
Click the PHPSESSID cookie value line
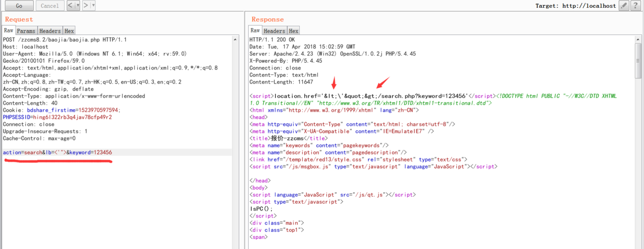point(57,117)
